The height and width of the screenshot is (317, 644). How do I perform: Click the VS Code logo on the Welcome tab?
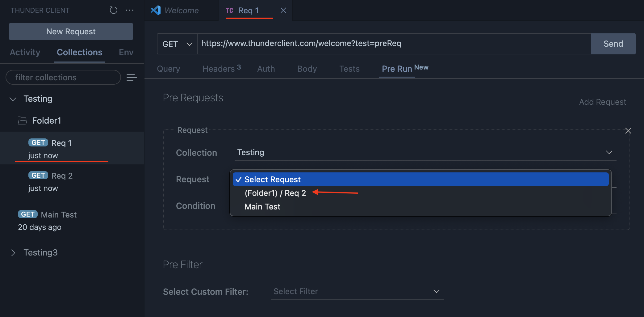pos(156,10)
